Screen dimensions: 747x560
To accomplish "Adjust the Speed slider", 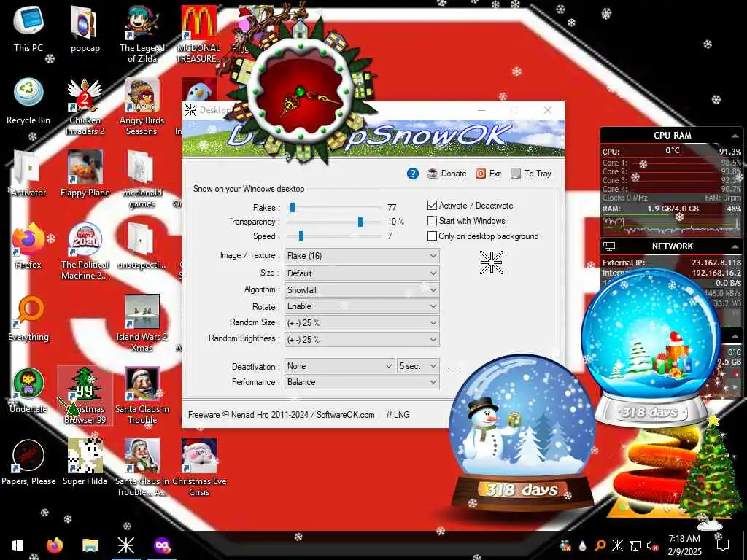I will (301, 236).
